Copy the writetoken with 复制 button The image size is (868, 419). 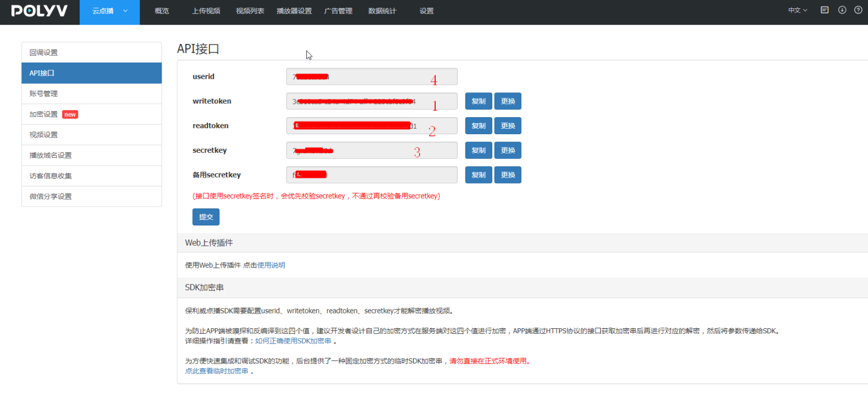click(x=478, y=101)
